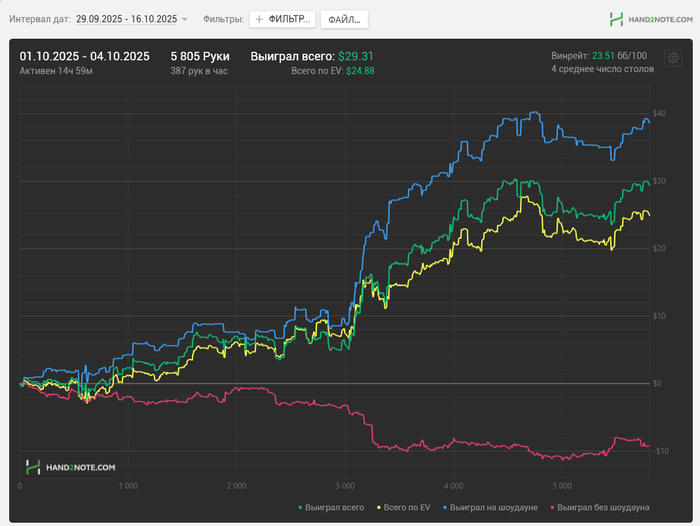Click the '2 000' x-axis label
The height and width of the screenshot is (526, 700).
point(237,486)
